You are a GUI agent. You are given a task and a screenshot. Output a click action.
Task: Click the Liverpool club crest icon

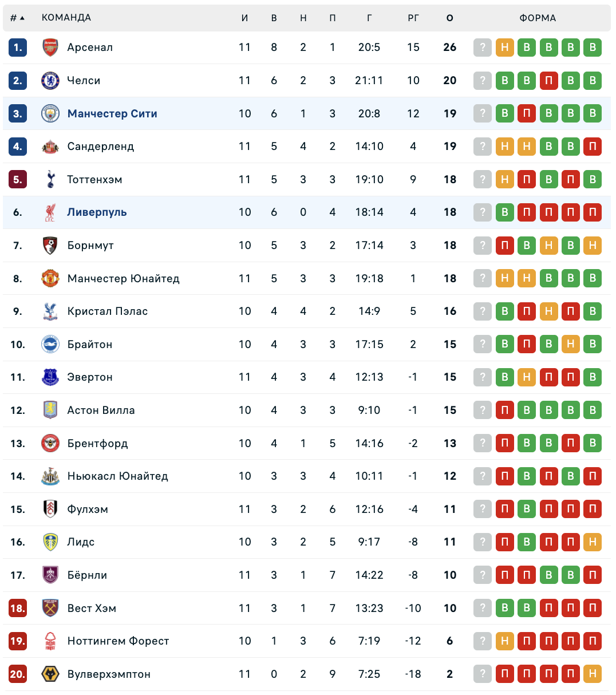tap(50, 212)
